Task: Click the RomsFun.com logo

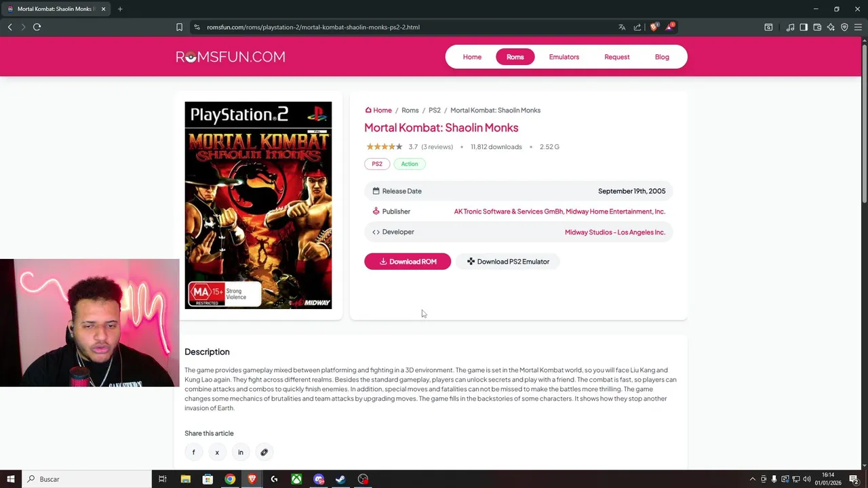Action: point(231,57)
